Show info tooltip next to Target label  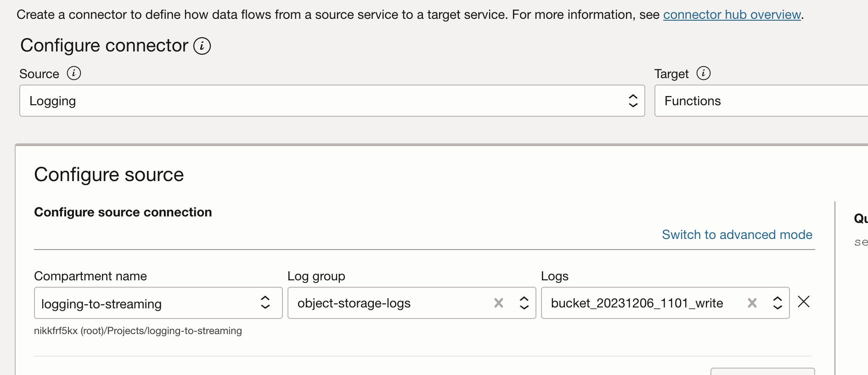pyautogui.click(x=703, y=73)
